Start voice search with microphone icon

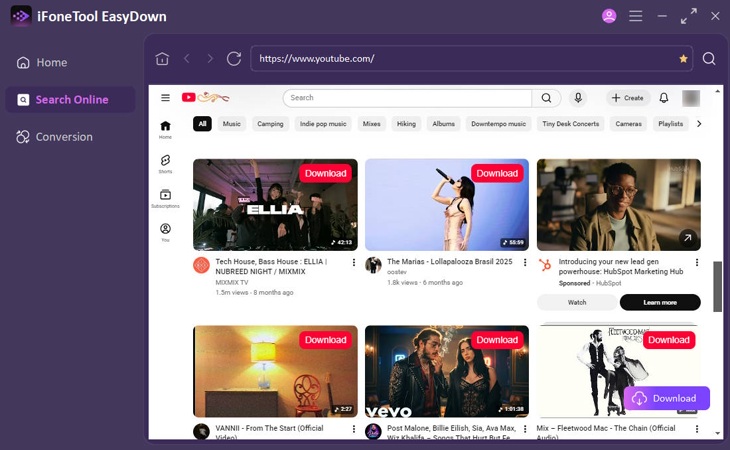[578, 98]
